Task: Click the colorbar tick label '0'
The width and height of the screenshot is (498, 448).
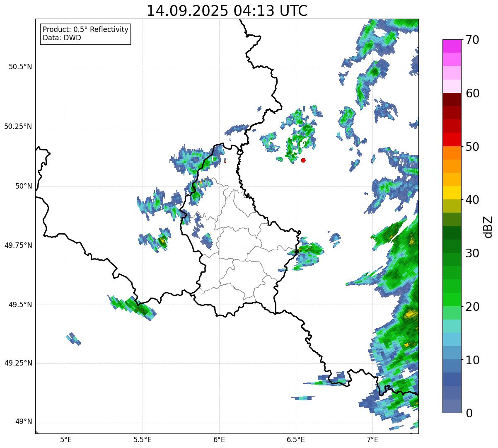Action: pos(469,413)
